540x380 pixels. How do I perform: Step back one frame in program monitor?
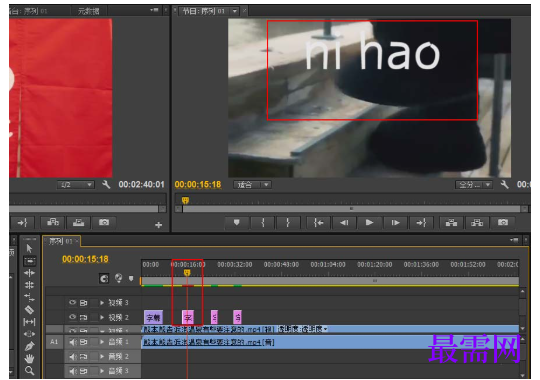(344, 223)
